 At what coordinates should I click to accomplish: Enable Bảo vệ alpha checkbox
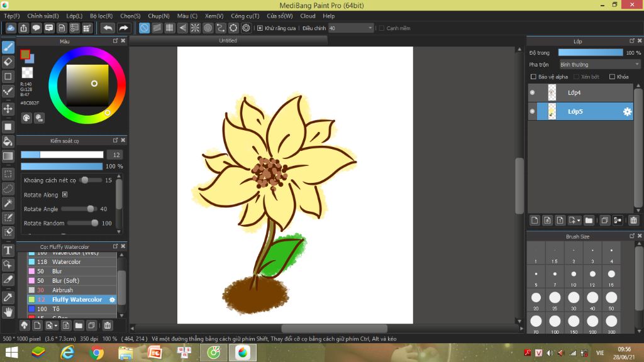pyautogui.click(x=533, y=77)
